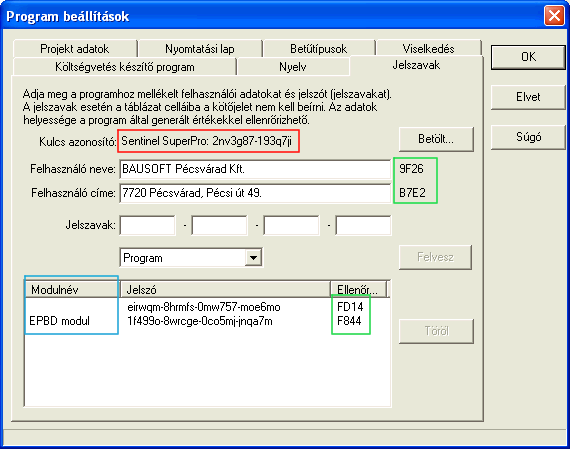The height and width of the screenshot is (449, 570).
Task: Click the Sentinel SuperPro key identifier text
Action: point(206,141)
